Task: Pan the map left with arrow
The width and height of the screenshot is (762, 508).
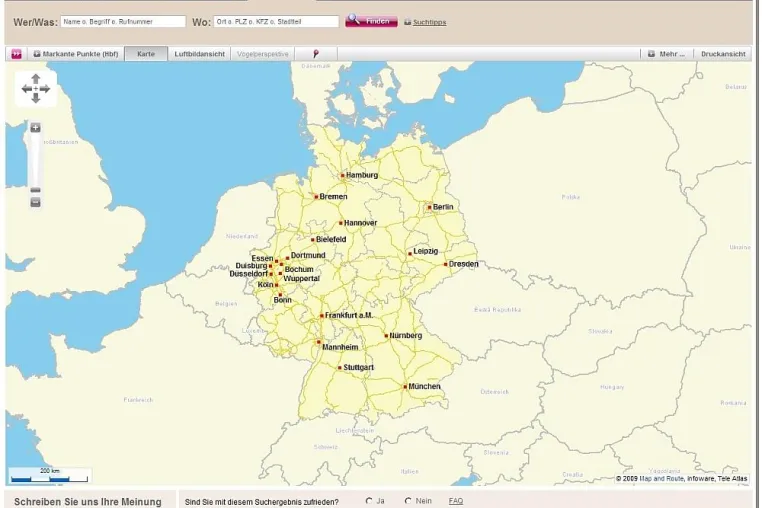Action: point(26,89)
